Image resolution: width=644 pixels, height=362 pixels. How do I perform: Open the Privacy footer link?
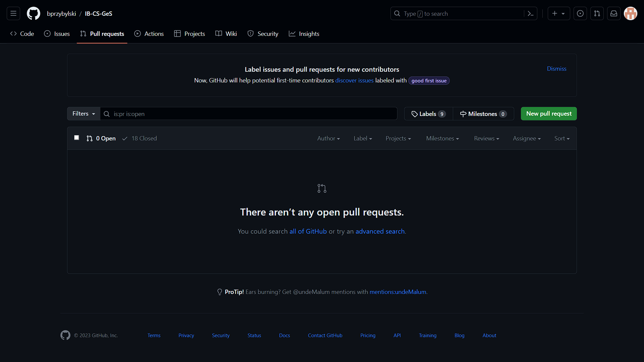point(186,336)
